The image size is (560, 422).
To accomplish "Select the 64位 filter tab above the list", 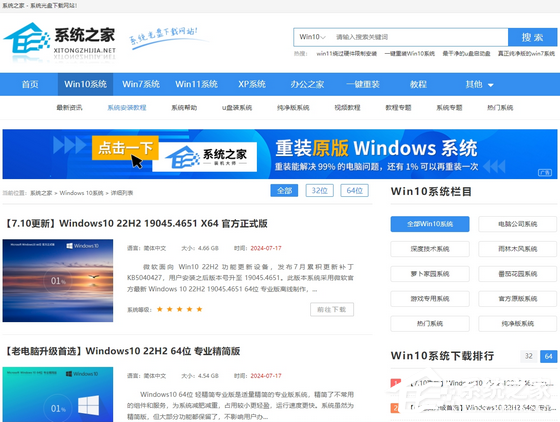I will coord(354,191).
